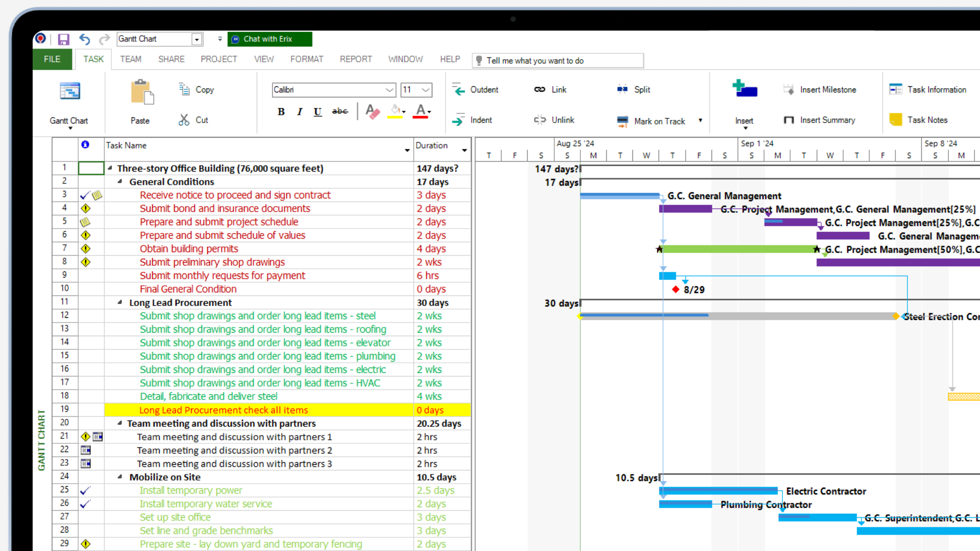Toggle strikethrough formatting
Image resolution: width=980 pixels, height=551 pixels.
coord(339,112)
